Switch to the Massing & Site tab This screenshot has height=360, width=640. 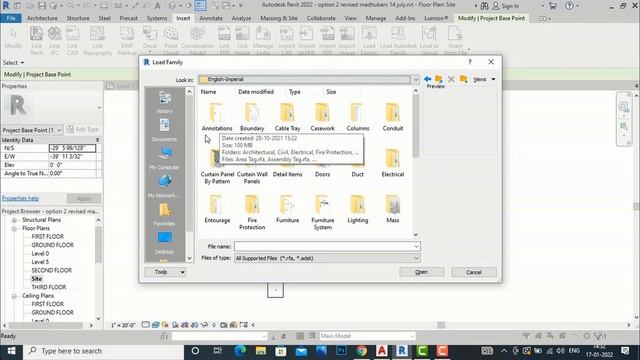pyautogui.click(x=279, y=18)
